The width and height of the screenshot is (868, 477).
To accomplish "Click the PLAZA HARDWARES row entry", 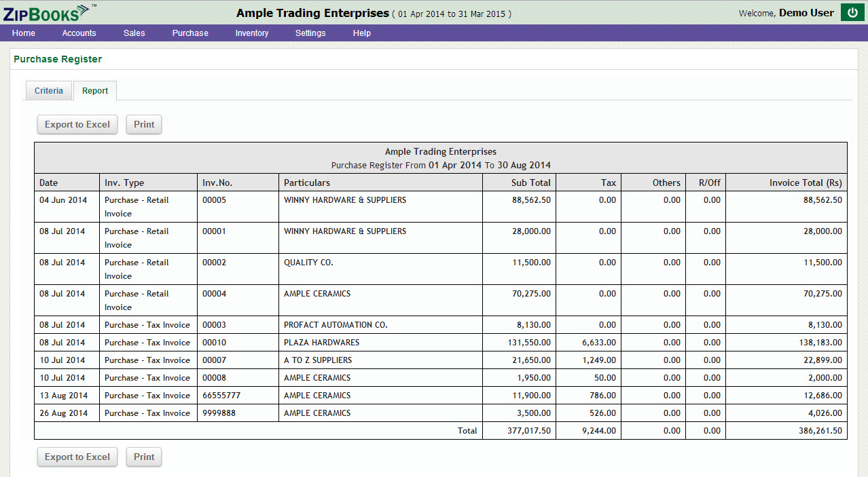I will pos(321,343).
